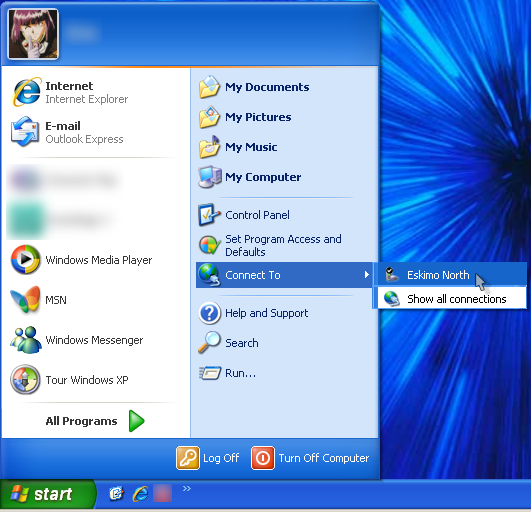This screenshot has height=512, width=531.
Task: Open Connect To menu item
Action: point(284,275)
